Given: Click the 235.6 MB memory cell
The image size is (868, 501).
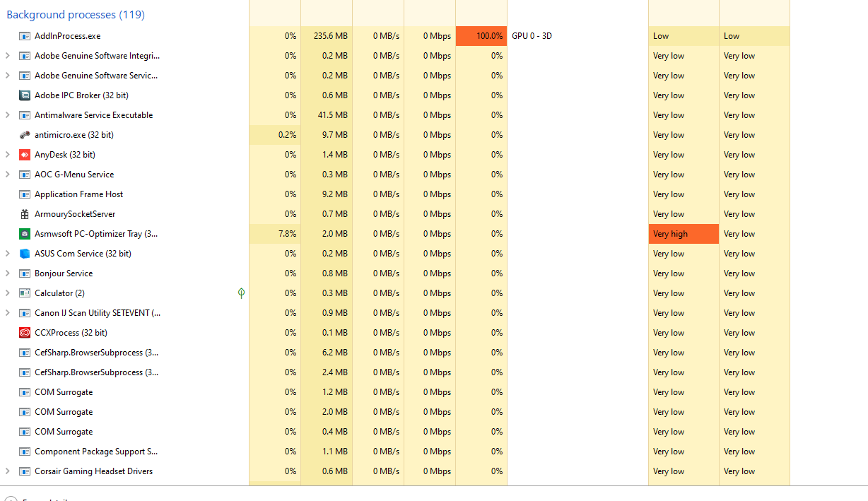Looking at the screenshot, I should [x=327, y=36].
